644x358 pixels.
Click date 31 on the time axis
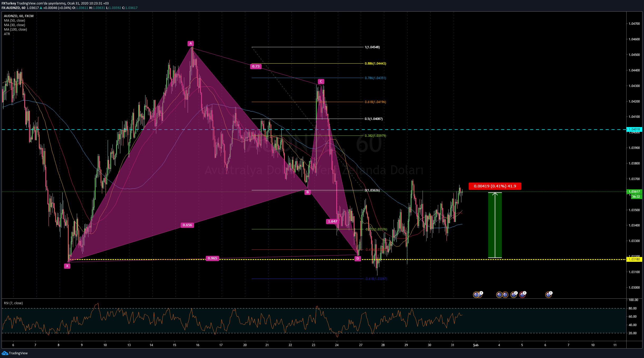(x=453, y=345)
